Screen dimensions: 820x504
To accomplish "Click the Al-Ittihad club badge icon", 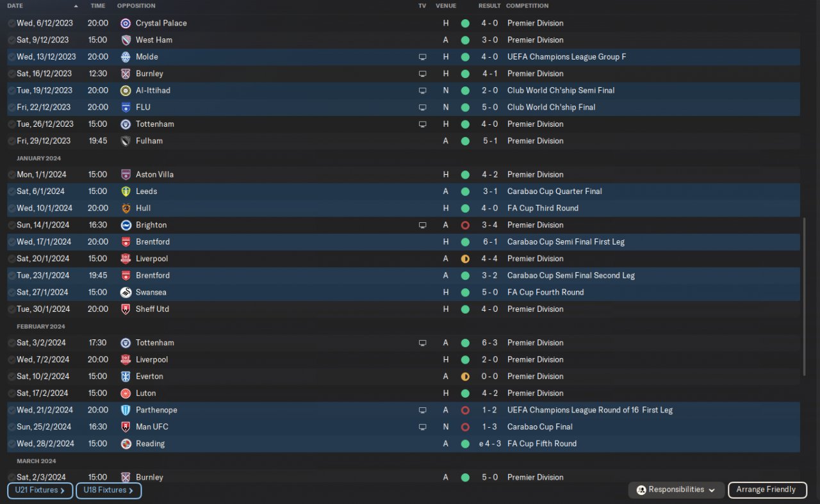I will pos(126,90).
